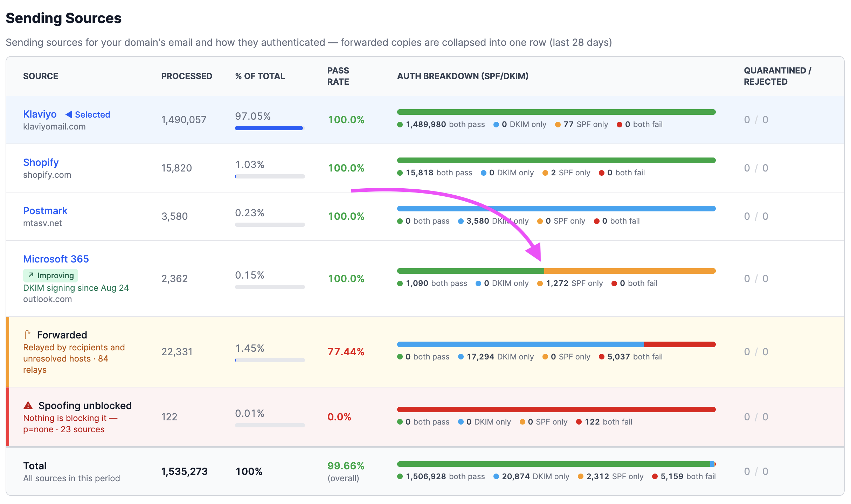851x504 pixels.
Task: Click the Shopify % of total progress bar
Action: pos(270,176)
